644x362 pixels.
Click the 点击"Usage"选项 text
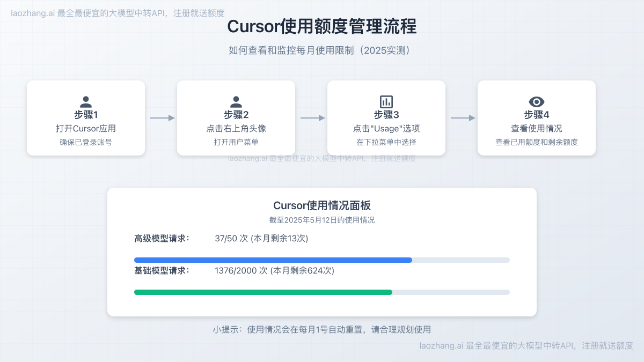click(x=386, y=129)
